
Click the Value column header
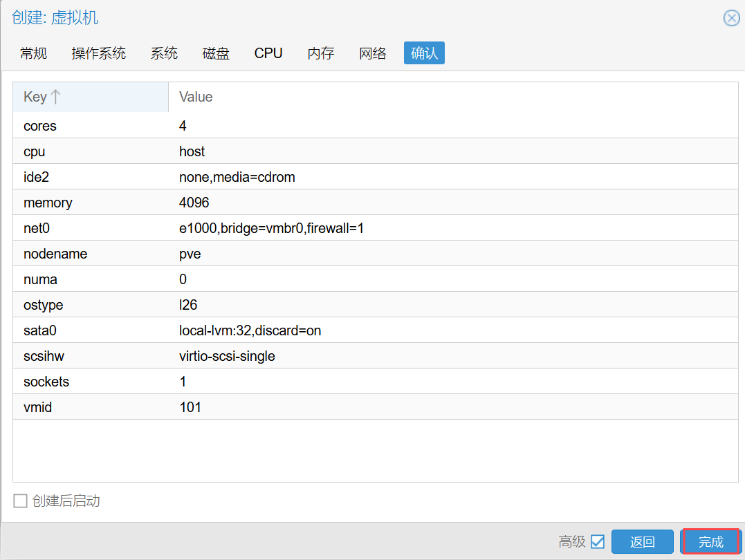tap(196, 97)
